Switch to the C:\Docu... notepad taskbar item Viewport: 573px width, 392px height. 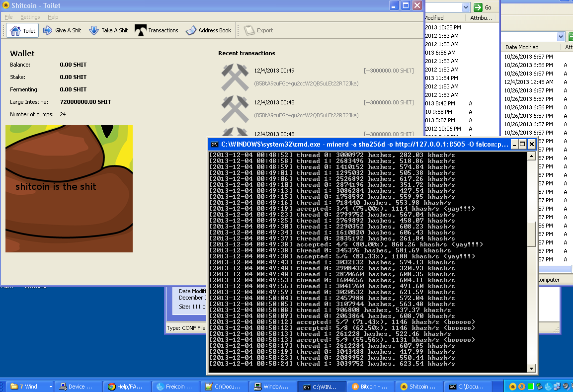tap(224, 387)
